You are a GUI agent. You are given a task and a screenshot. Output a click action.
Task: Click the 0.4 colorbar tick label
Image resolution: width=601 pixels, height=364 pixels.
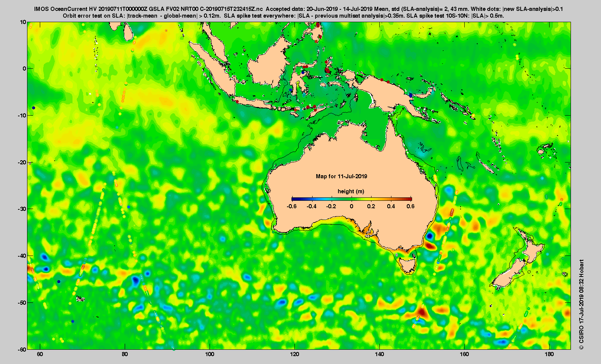tap(391, 206)
